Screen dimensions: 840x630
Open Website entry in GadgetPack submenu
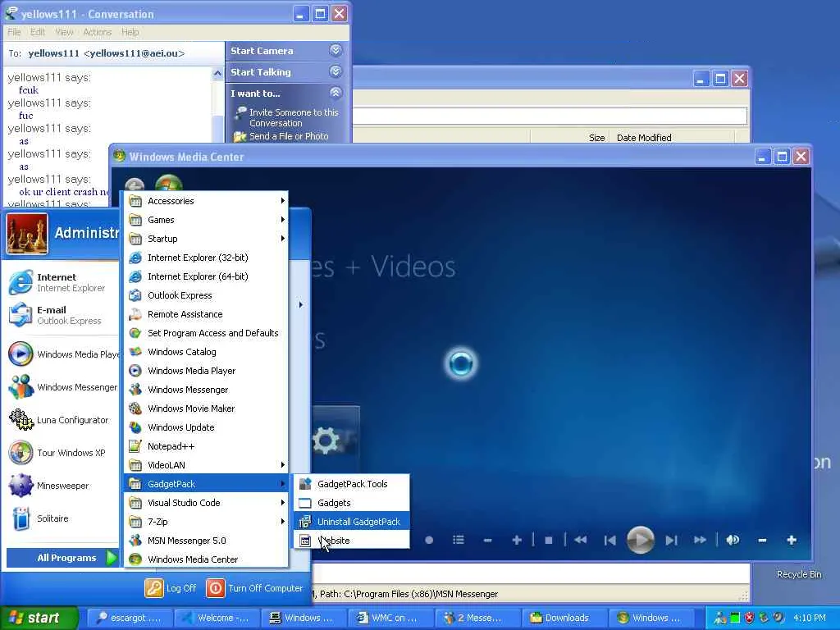(x=351, y=541)
